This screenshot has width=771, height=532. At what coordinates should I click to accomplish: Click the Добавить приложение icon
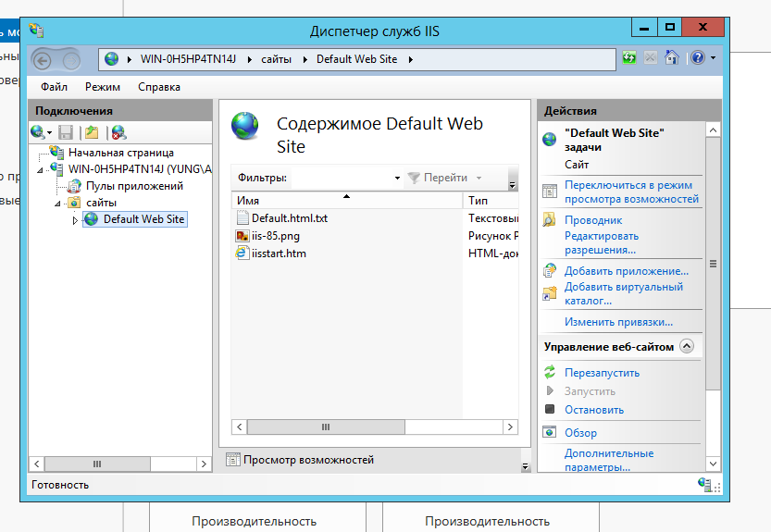549,270
